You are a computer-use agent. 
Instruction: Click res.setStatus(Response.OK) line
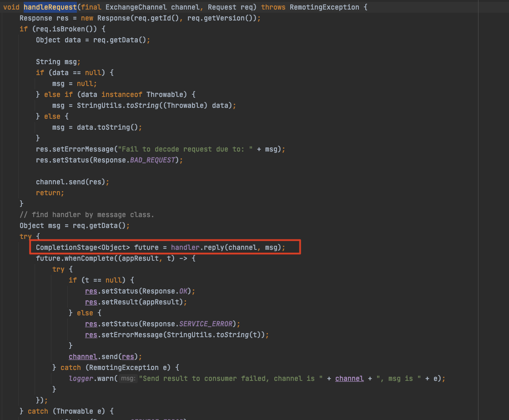[140, 291]
